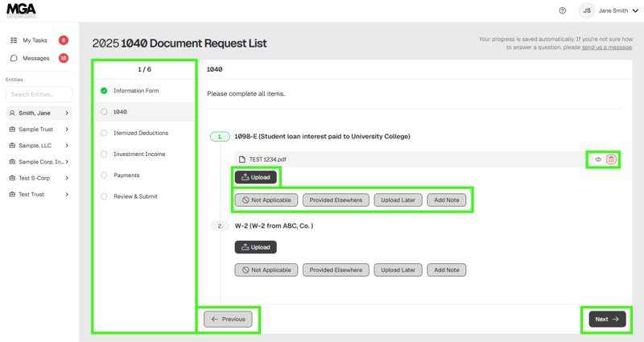Open My Tasks list
Image resolution: width=644 pixels, height=342 pixels.
pos(35,40)
